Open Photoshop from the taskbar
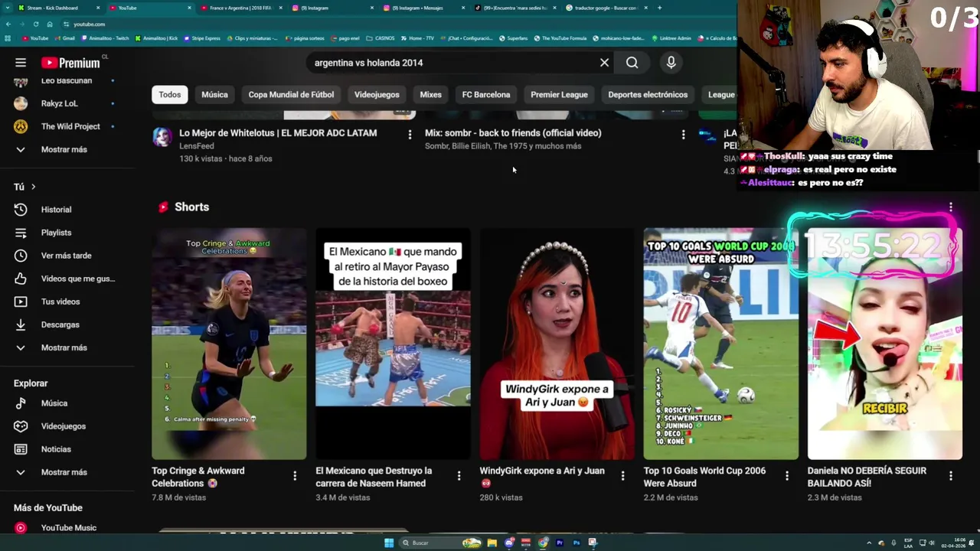This screenshot has width=980, height=551. (577, 543)
